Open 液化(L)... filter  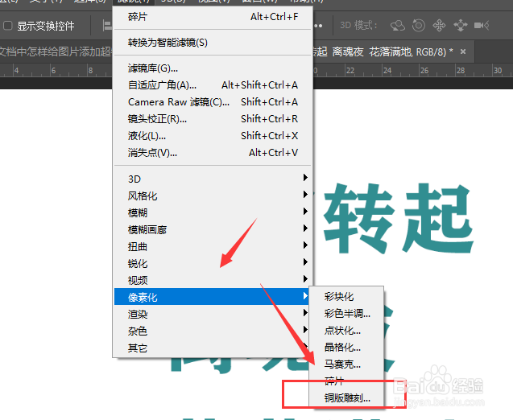coord(213,136)
